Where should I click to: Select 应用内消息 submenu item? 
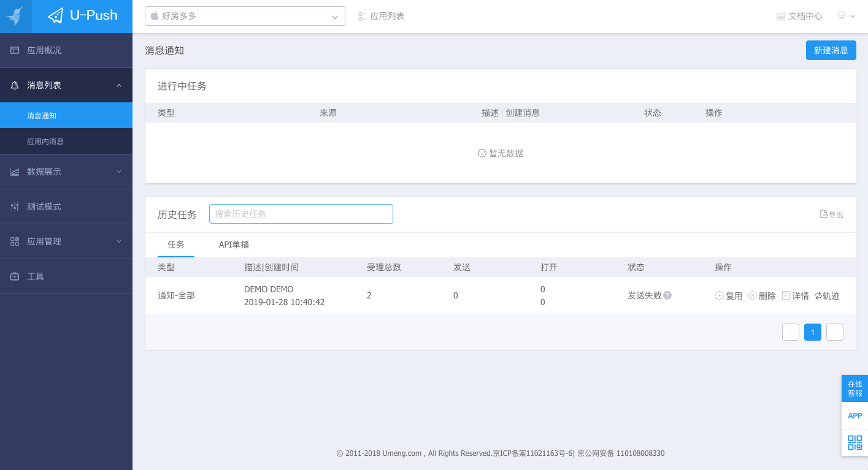click(x=66, y=141)
